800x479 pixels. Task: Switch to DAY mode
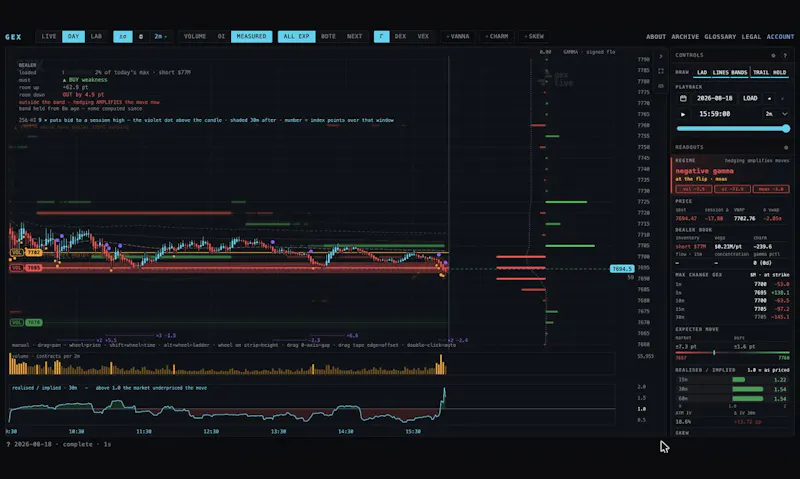click(x=73, y=36)
